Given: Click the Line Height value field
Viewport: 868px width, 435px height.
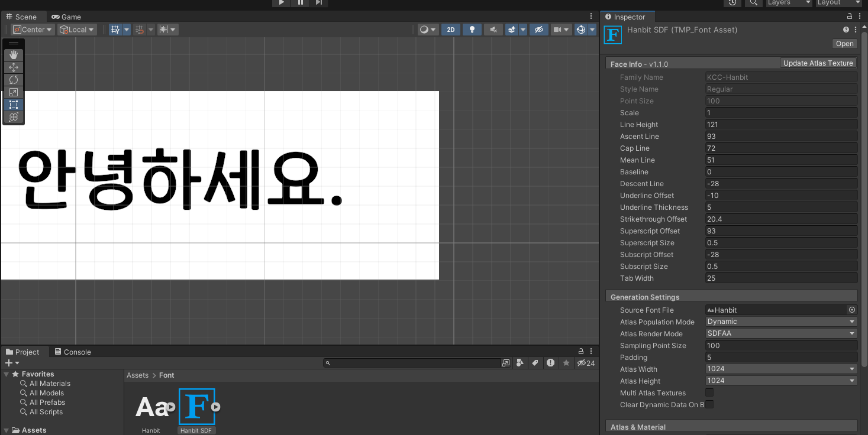Looking at the screenshot, I should (x=781, y=125).
